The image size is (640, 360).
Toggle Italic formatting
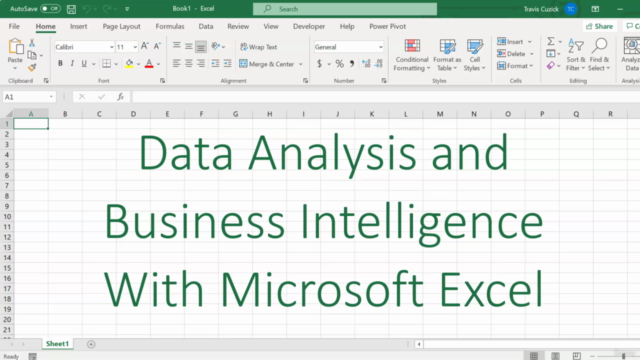point(72,64)
